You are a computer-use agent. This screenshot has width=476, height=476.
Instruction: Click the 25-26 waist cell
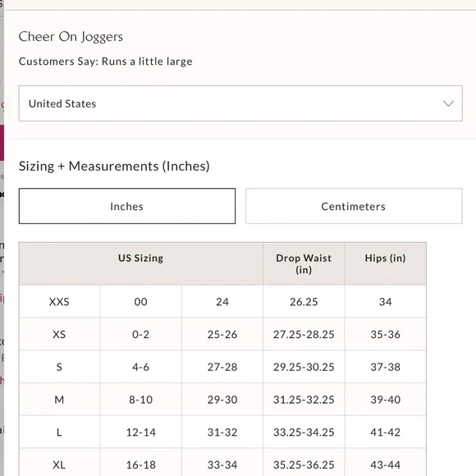(222, 334)
